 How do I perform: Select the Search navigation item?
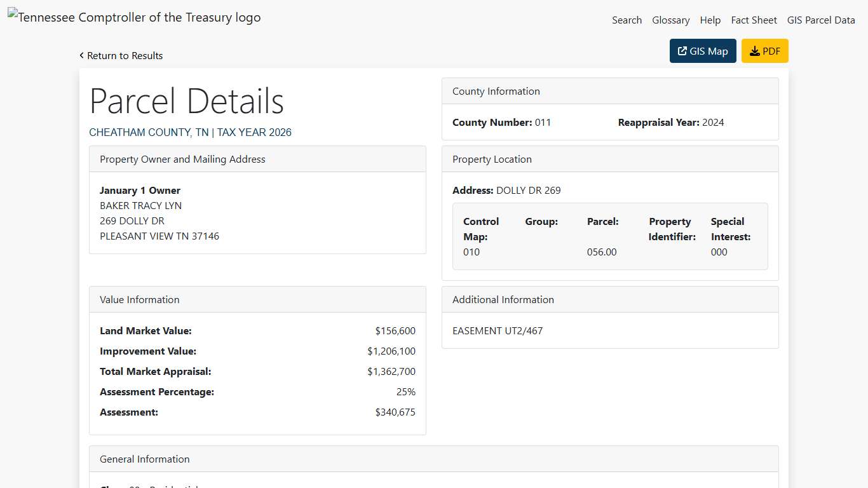pos(627,20)
